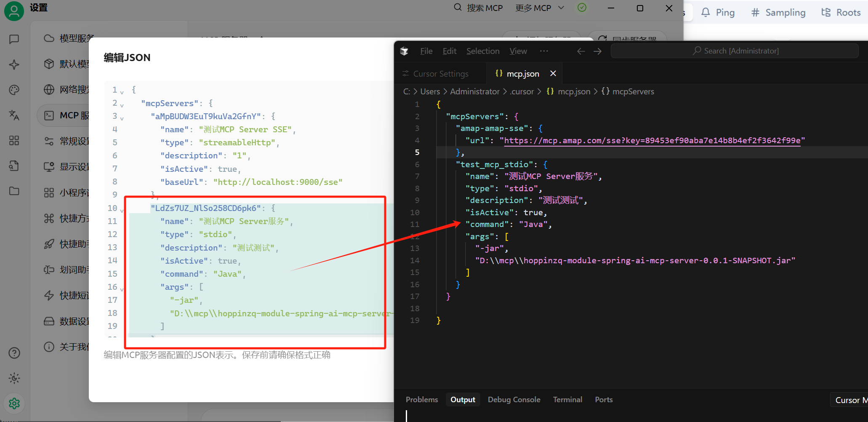Screen dimensions: 868x422
Task: Click the 搜索 MCP button
Action: [478, 8]
